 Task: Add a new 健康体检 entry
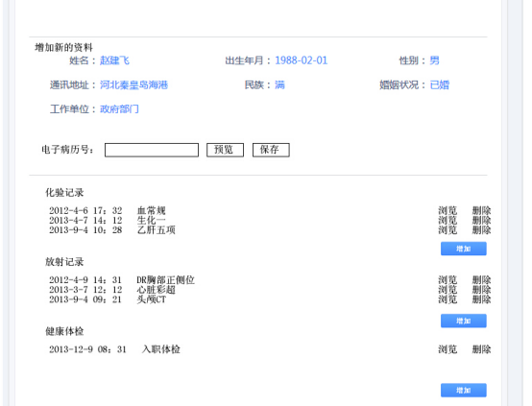464,390
